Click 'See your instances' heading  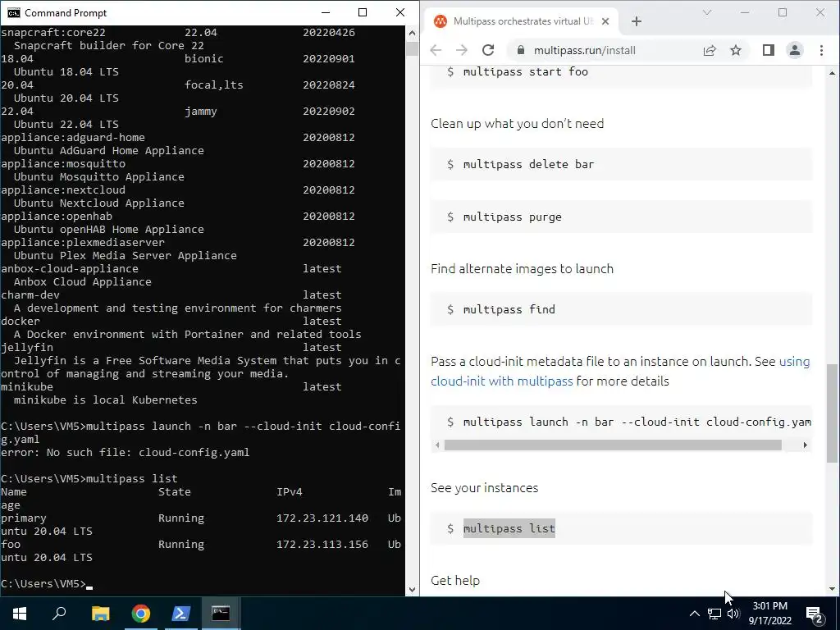484,488
